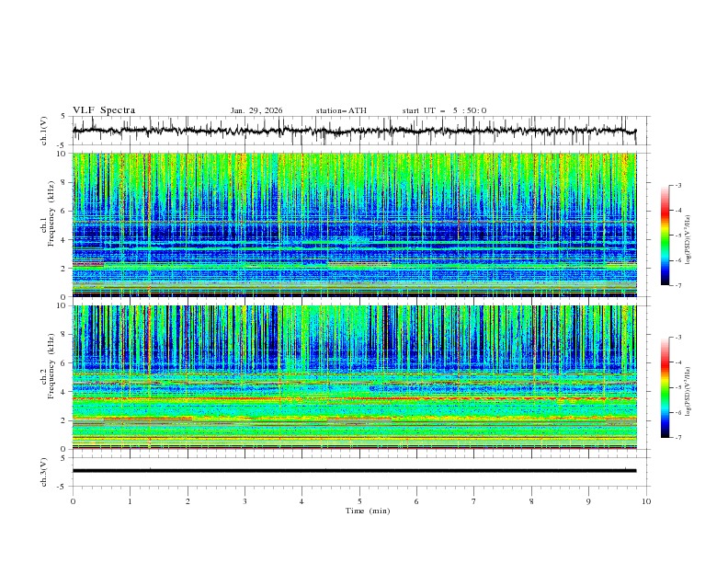Click inside the ch.2 spectrogram panel
The height and width of the screenshot is (563, 728).
(x=354, y=377)
